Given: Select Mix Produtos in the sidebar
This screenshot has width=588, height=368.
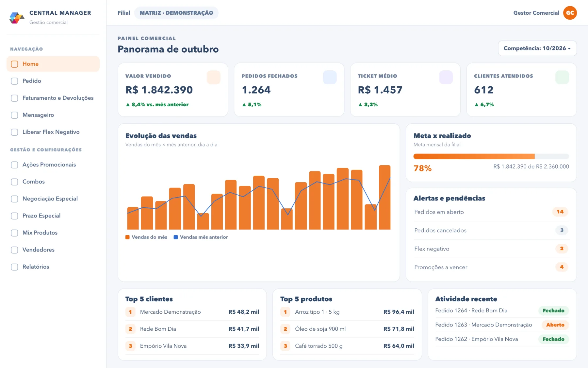Looking at the screenshot, I should [x=53, y=233].
